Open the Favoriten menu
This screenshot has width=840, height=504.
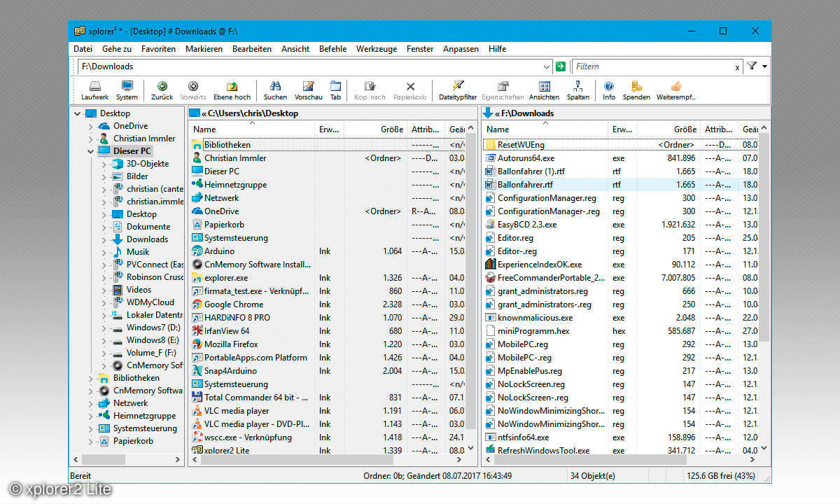click(158, 49)
